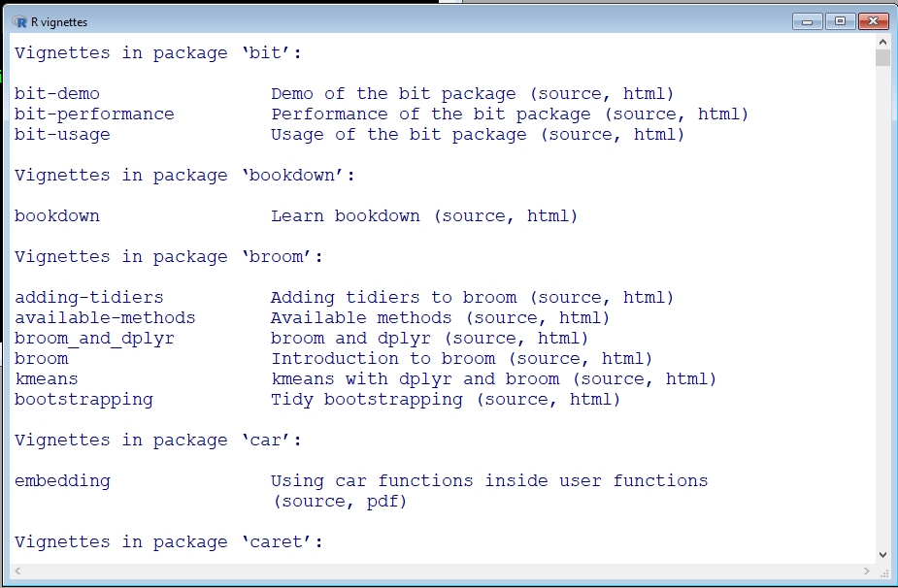Select the adding-tidiers vignette name
898x588 pixels.
pos(88,298)
